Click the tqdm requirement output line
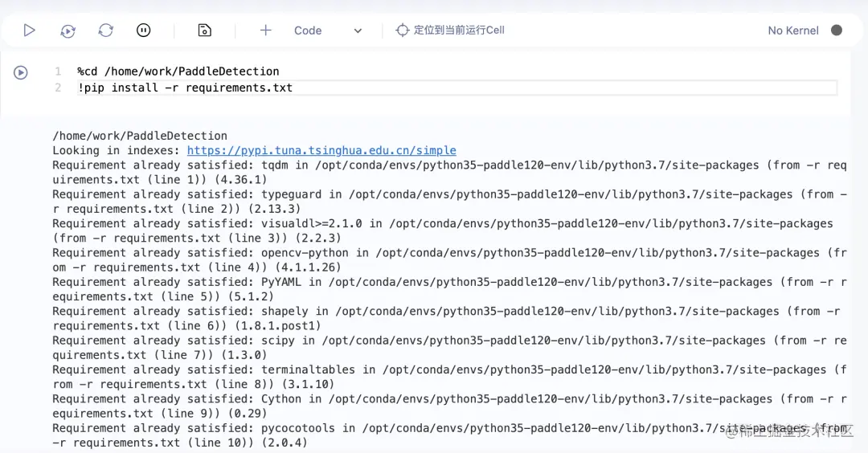868x453 pixels. (449, 173)
